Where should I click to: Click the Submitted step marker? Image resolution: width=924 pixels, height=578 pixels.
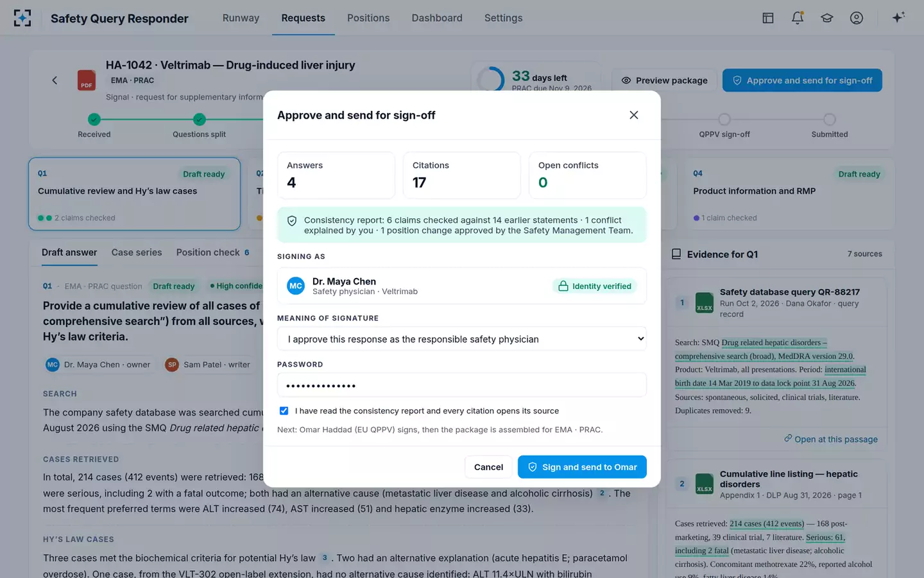pos(830,119)
